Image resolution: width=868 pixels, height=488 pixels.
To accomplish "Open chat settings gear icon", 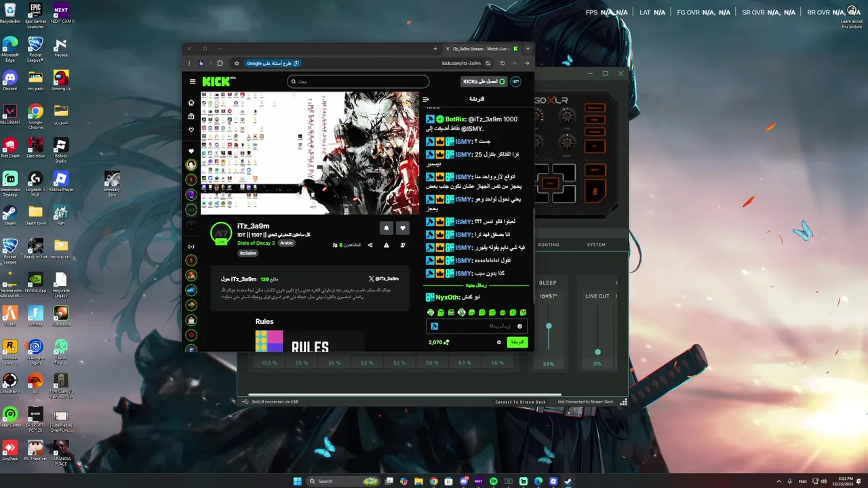I will click(499, 342).
